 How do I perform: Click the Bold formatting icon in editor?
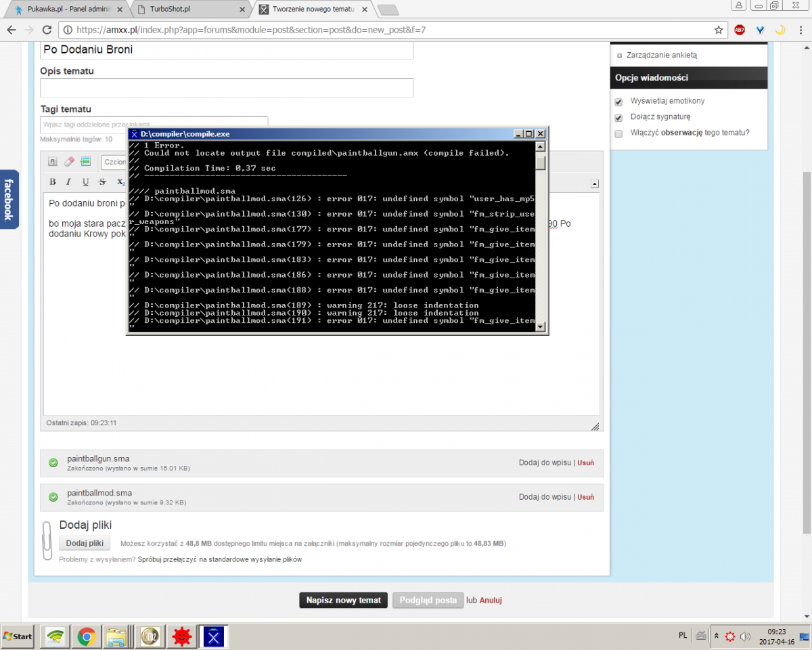pyautogui.click(x=53, y=181)
